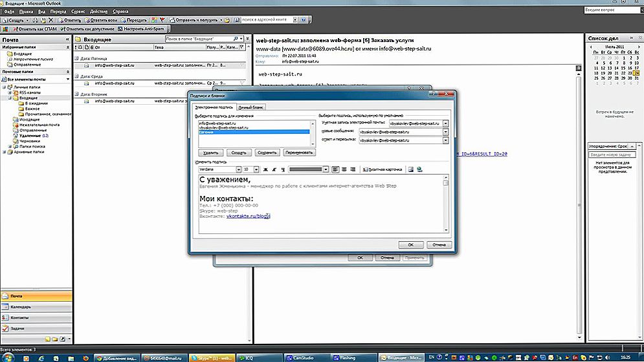
Task: Open email account dropdown in signatures dialog
Action: pos(445,123)
